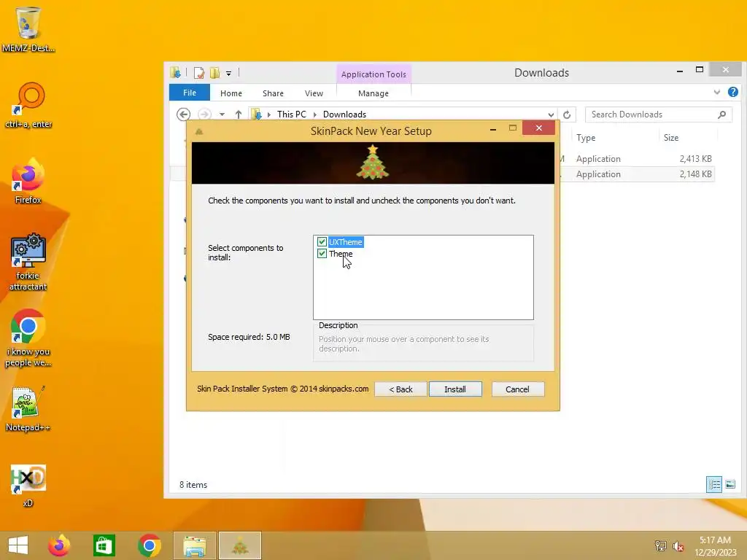Sort files by Size column header

coord(671,138)
